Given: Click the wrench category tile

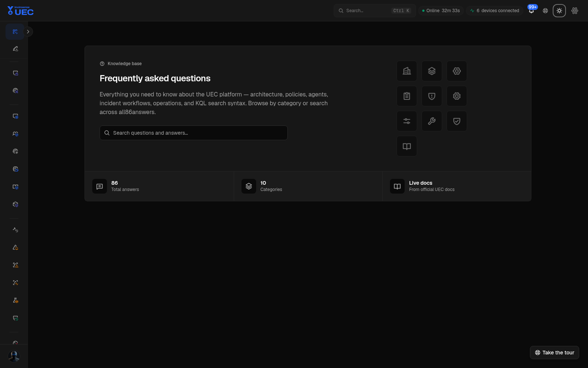Looking at the screenshot, I should pos(432,121).
